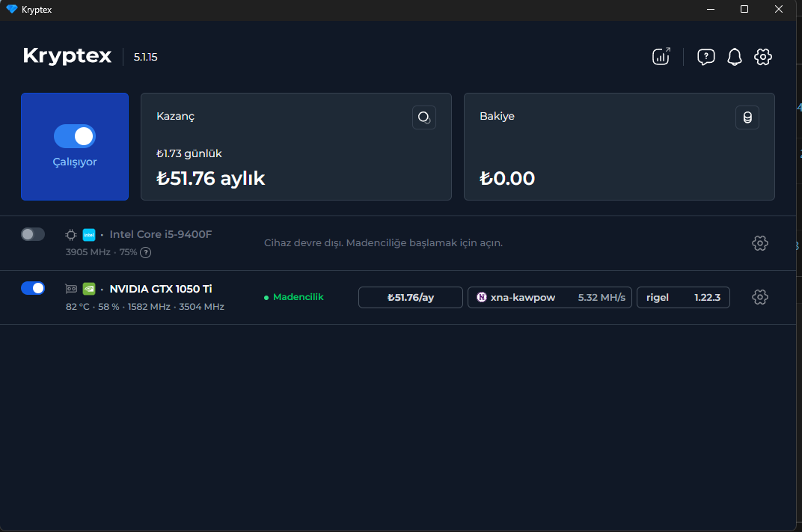Viewport: 802px width, 532px height.
Task: Click the Çalışıyor label
Action: tap(75, 162)
